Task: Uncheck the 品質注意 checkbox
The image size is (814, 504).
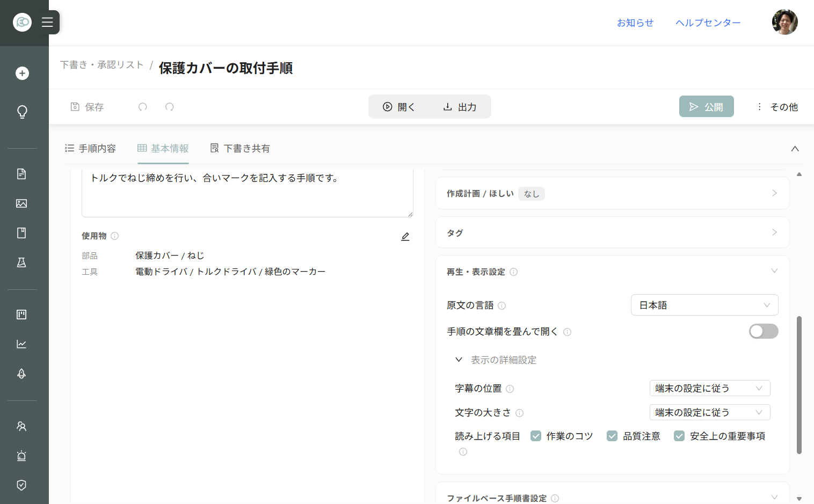Action: pos(612,436)
